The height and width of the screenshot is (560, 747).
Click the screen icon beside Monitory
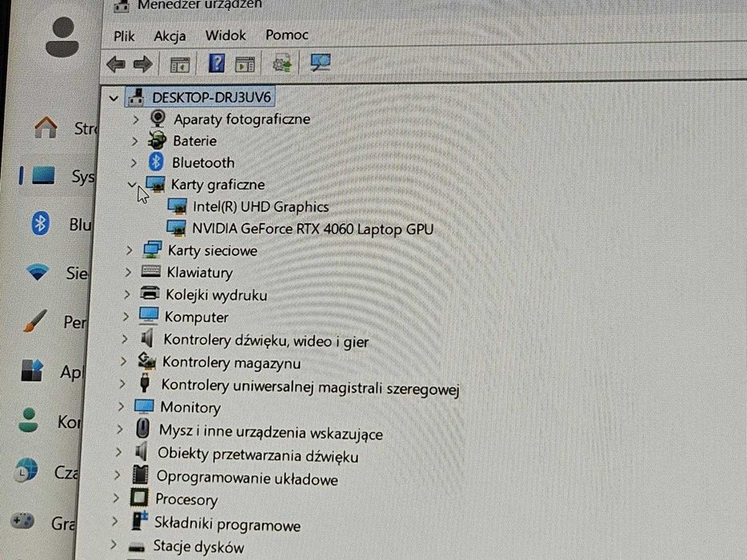(144, 406)
